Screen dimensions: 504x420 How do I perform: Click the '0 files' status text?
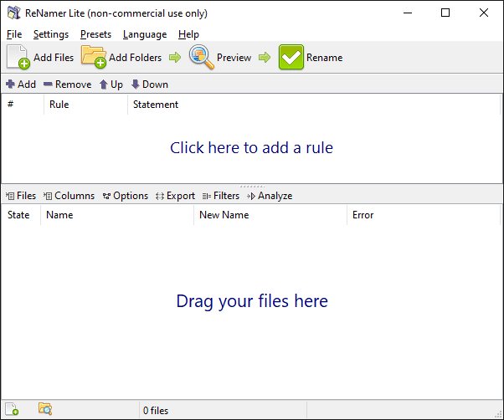[x=156, y=410]
